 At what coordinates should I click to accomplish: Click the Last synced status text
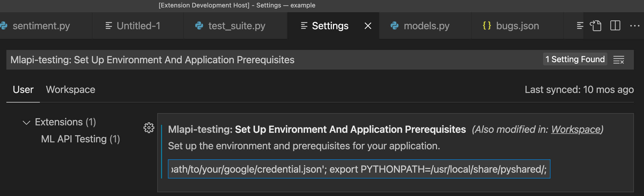pyautogui.click(x=579, y=90)
